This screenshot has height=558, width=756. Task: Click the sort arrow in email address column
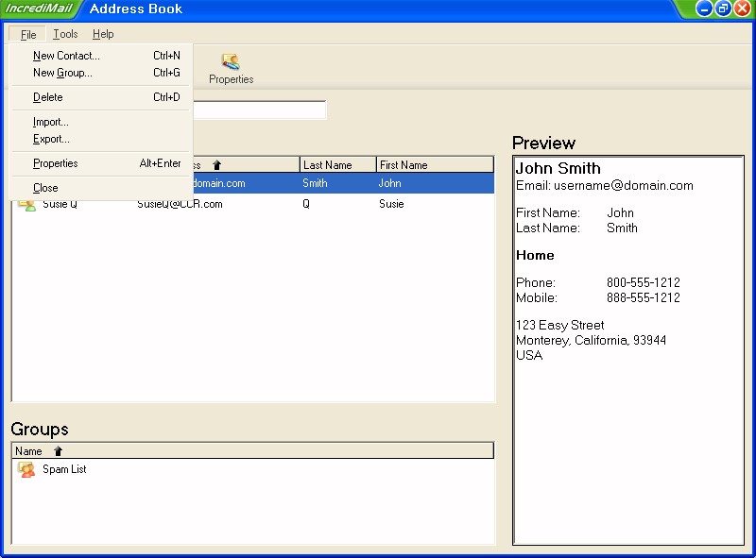point(216,165)
